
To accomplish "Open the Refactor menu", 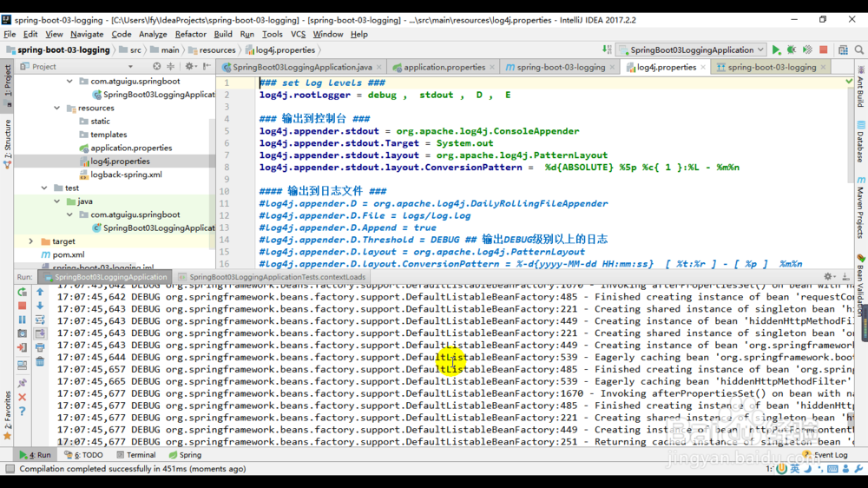I will click(x=190, y=35).
